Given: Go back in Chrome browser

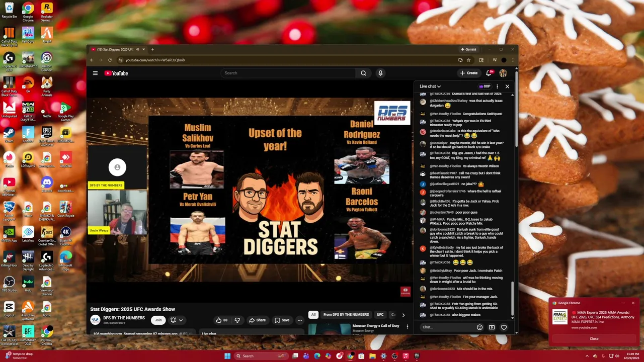Looking at the screenshot, I should (x=92, y=60).
